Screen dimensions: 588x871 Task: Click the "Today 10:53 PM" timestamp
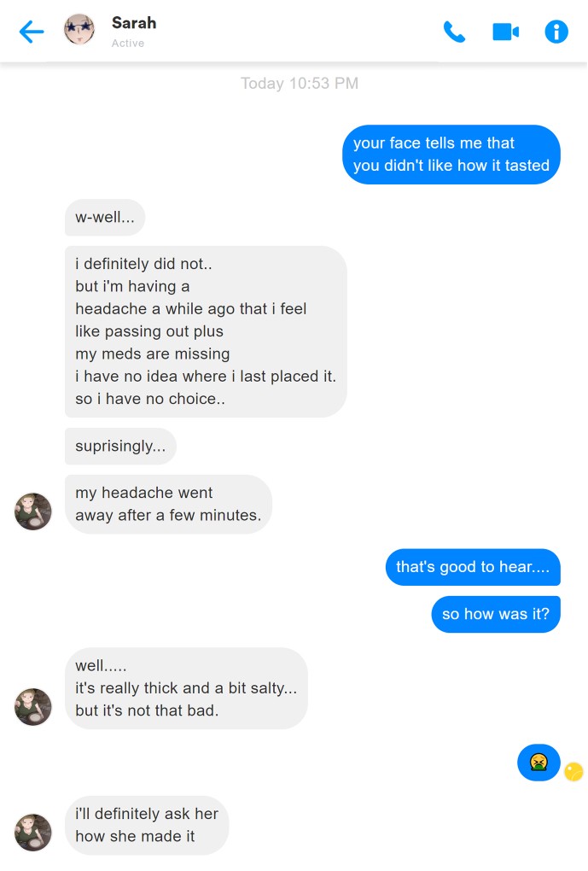tap(300, 84)
